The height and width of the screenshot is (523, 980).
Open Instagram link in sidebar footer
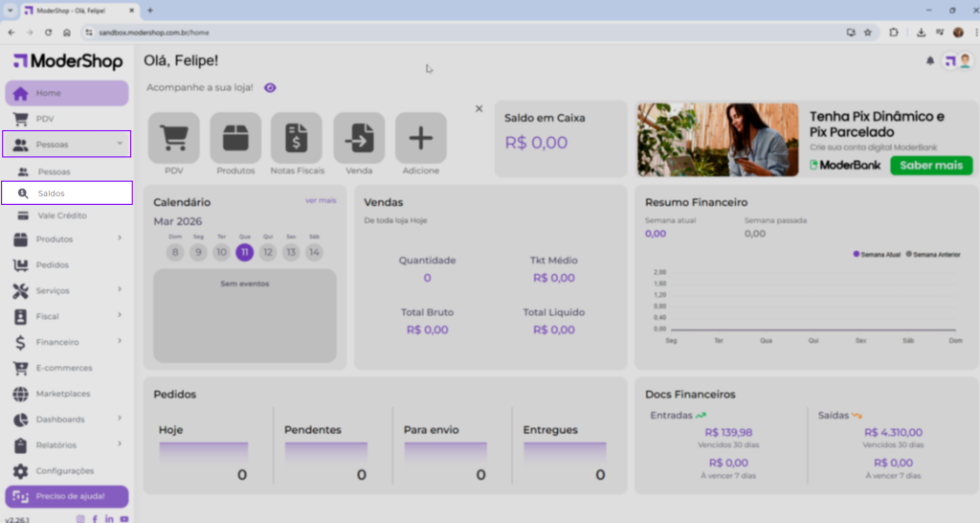click(80, 518)
